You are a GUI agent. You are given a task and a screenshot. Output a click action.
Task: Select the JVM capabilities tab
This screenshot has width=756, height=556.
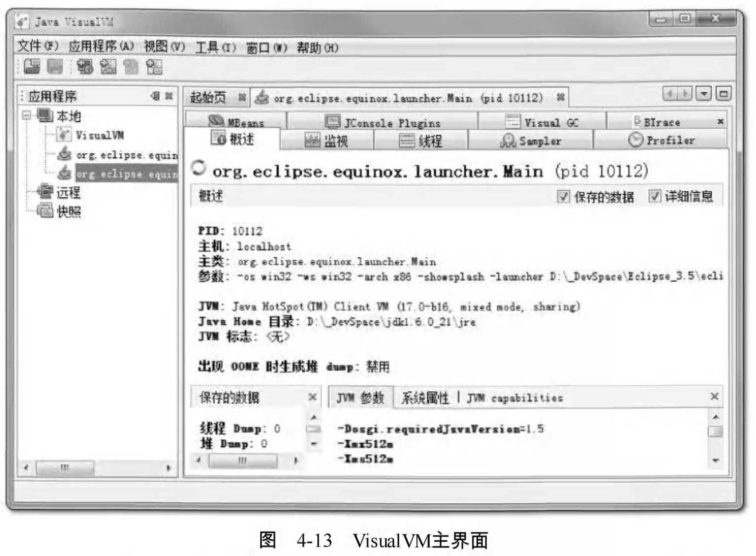[x=515, y=398]
